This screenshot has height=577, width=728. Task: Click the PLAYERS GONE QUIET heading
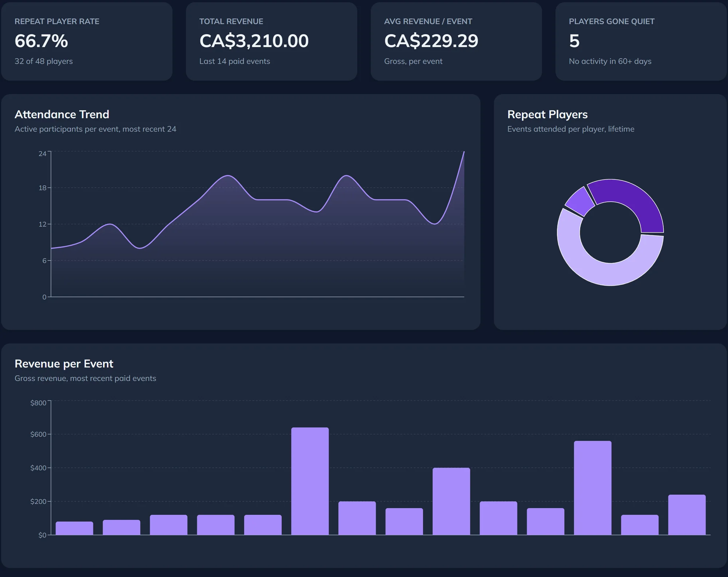pyautogui.click(x=612, y=21)
